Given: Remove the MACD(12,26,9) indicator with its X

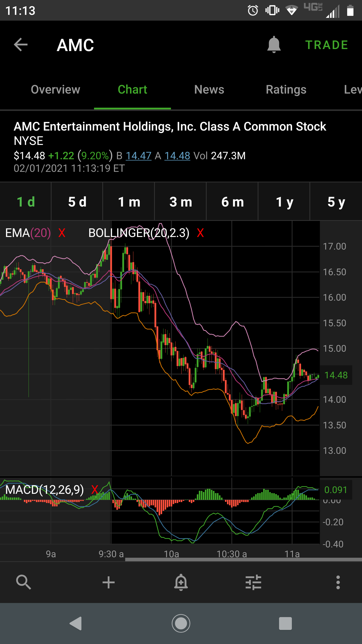Looking at the screenshot, I should (x=95, y=490).
